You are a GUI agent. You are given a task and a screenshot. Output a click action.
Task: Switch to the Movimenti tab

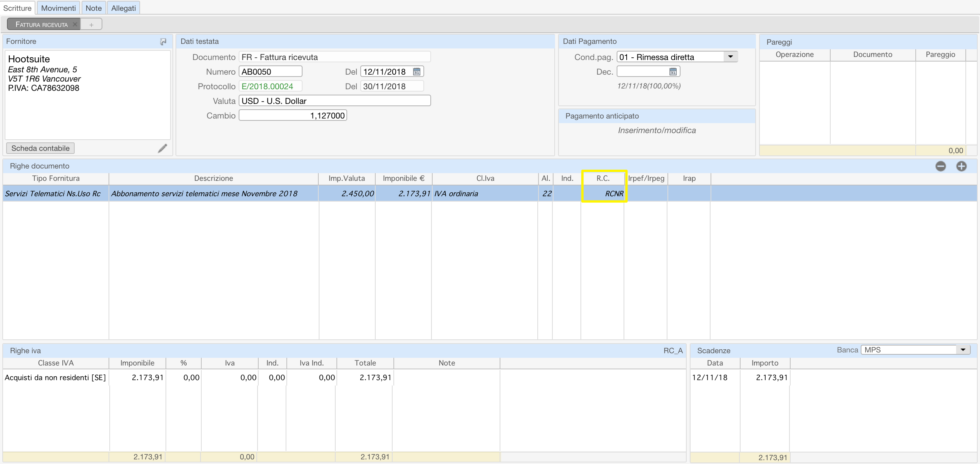(x=59, y=8)
